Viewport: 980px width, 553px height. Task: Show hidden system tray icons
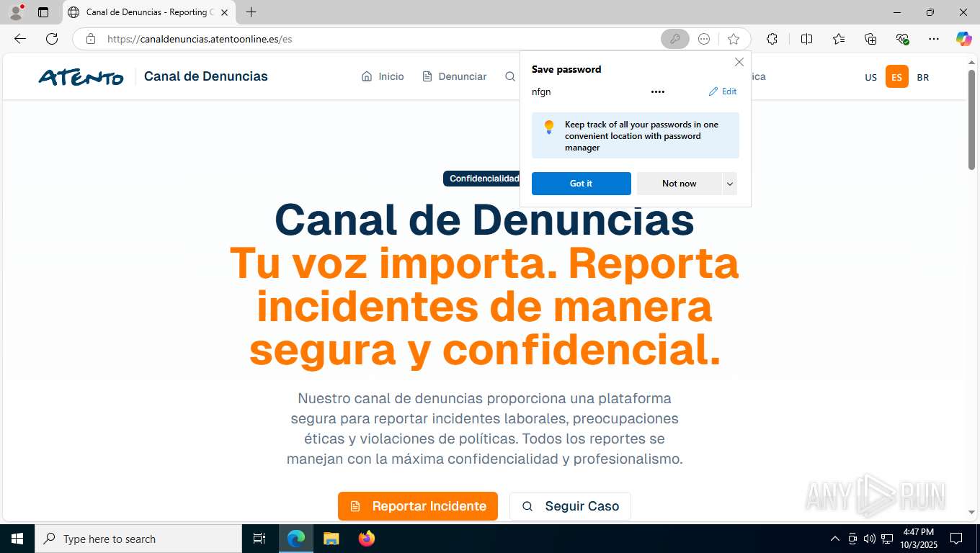coord(835,539)
